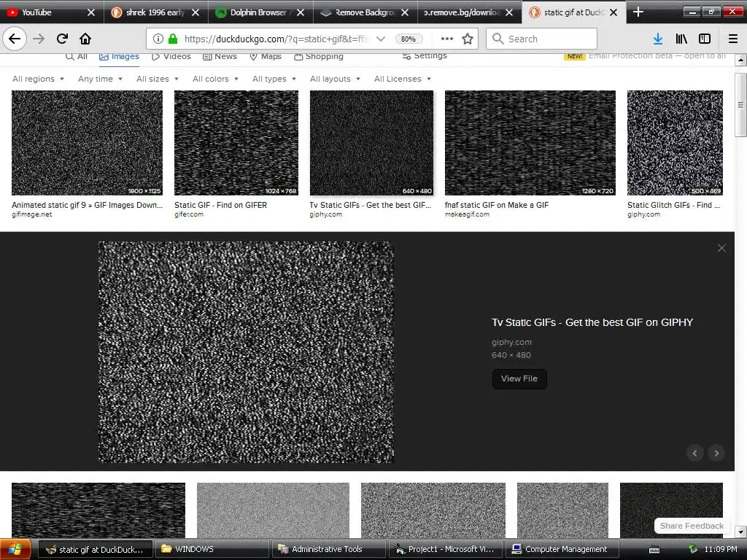Click the Share Feedback button

point(692,526)
